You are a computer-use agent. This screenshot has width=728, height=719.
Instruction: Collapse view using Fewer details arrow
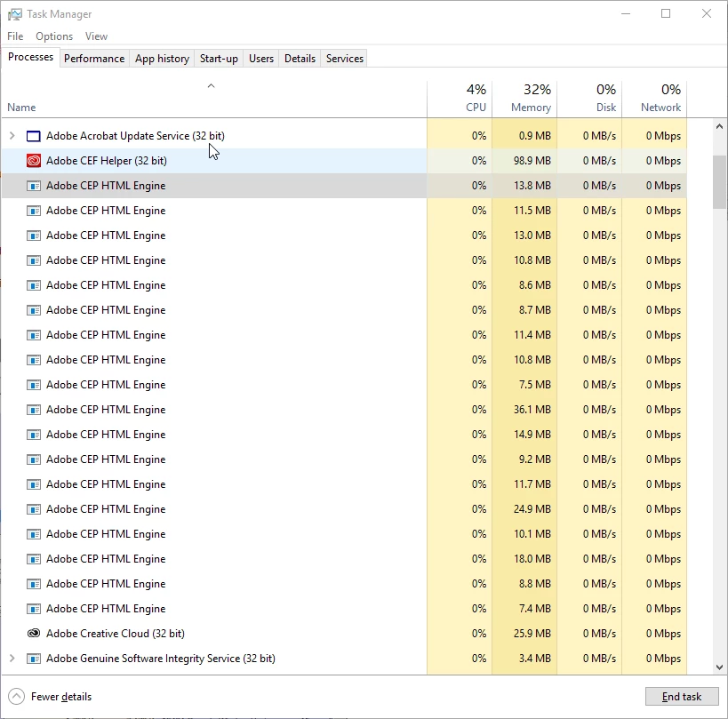pyautogui.click(x=16, y=696)
